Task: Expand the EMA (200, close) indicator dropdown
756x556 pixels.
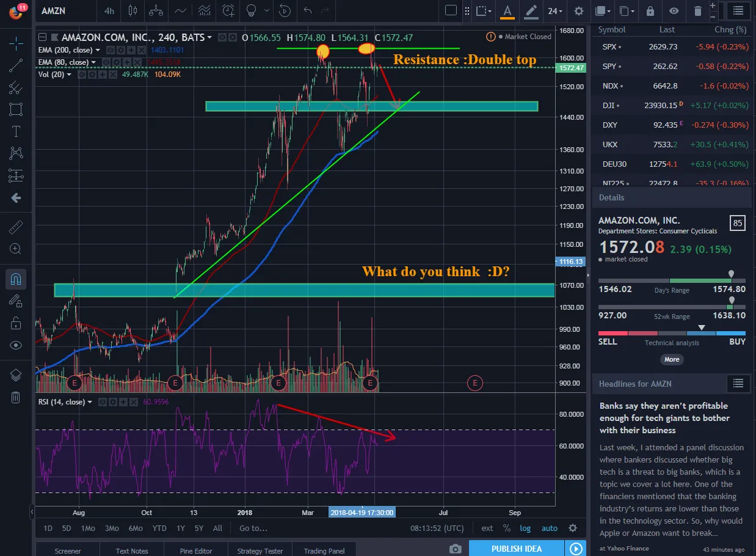Action: pos(98,50)
